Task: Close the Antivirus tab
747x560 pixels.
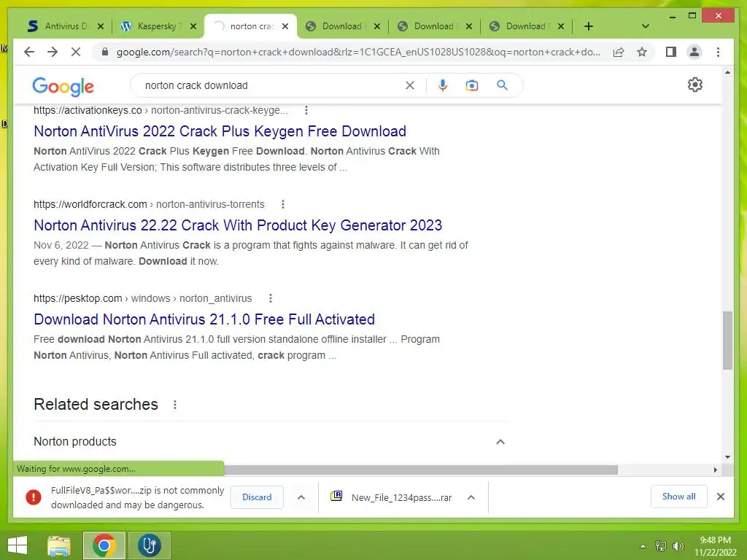Action: click(101, 26)
